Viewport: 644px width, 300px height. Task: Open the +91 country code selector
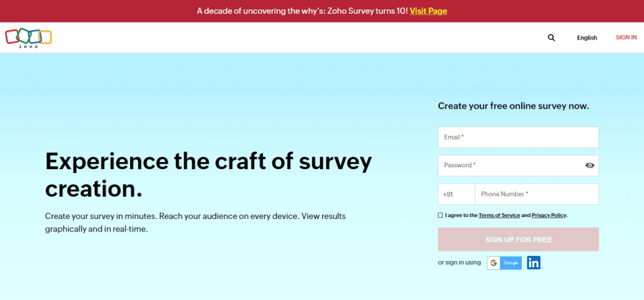tap(457, 194)
